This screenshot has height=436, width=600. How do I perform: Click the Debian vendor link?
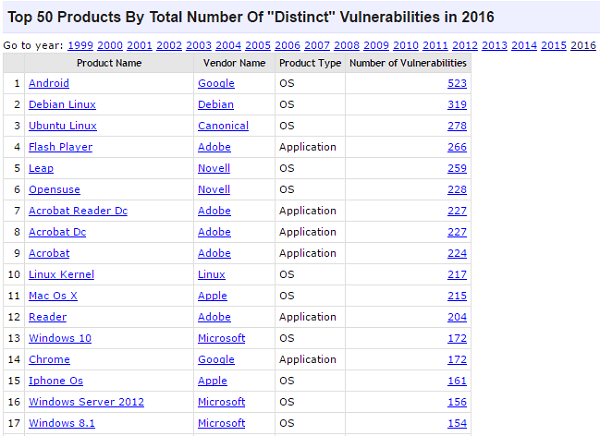tap(216, 105)
